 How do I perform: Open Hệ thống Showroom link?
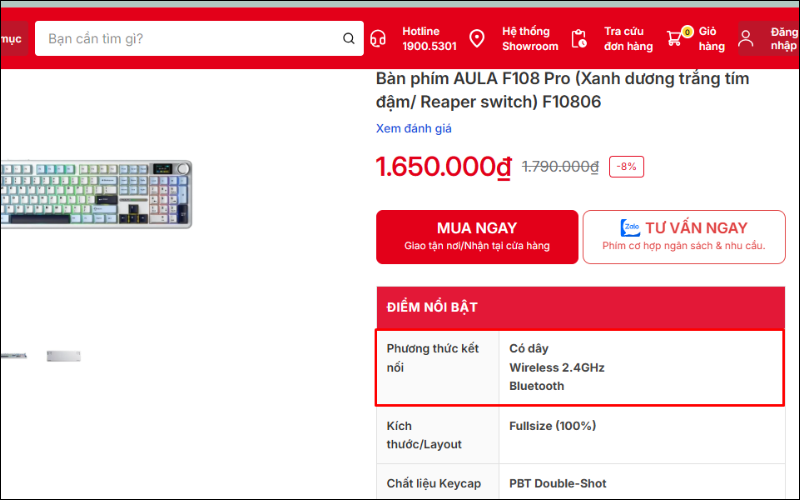[530, 39]
